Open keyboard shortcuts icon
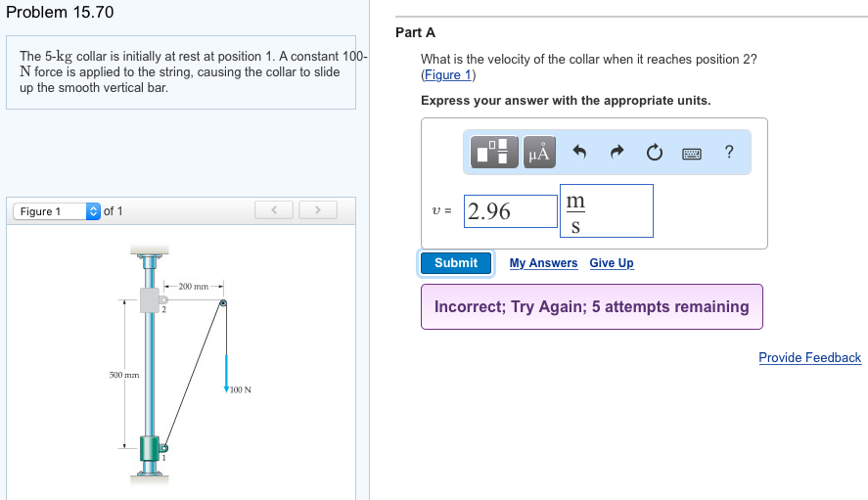The width and height of the screenshot is (868, 500). pos(692,152)
